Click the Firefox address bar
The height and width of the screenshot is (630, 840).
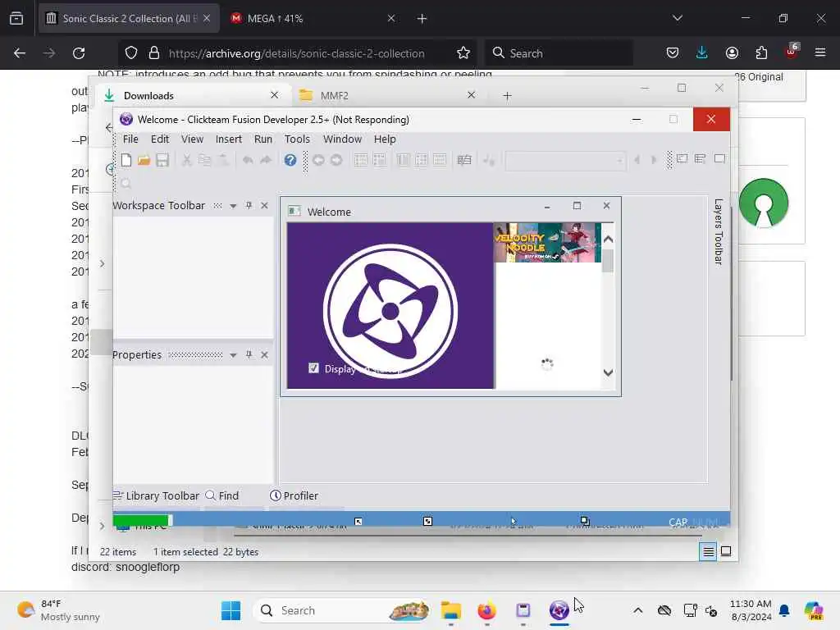[x=296, y=53]
